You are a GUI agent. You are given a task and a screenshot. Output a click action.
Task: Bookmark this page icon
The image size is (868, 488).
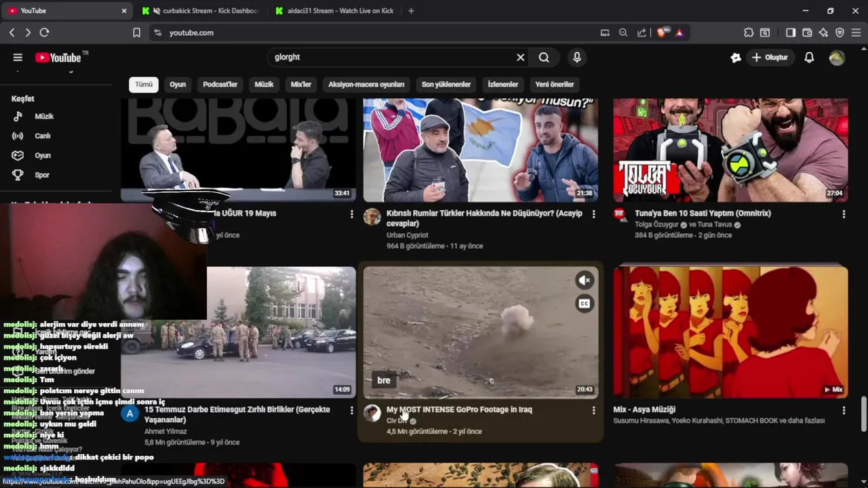coord(136,33)
